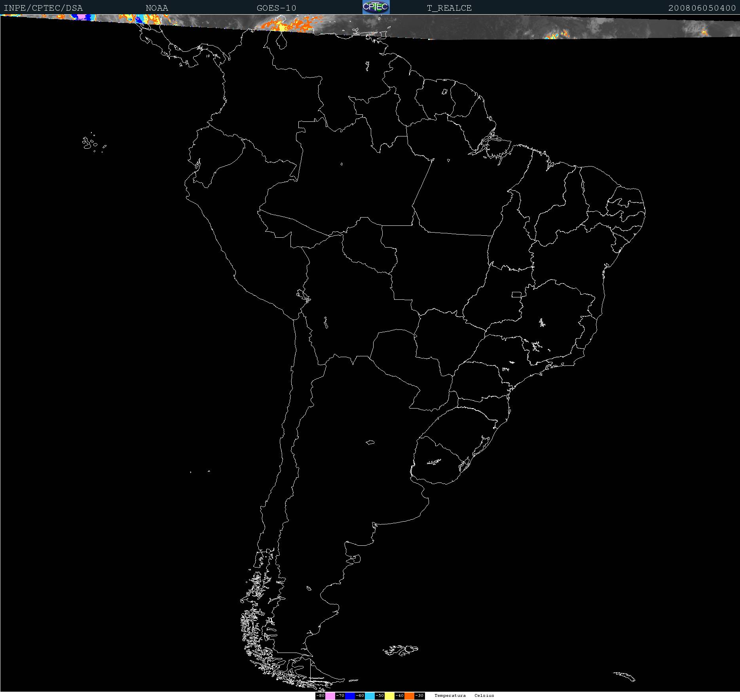Click the Temperatura legend label
Screen dimensions: 740x700
pyautogui.click(x=450, y=696)
